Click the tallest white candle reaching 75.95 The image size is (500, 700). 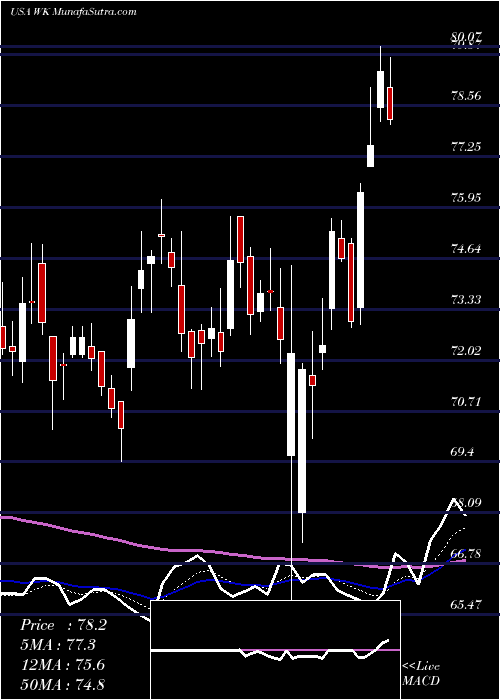[x=360, y=250]
